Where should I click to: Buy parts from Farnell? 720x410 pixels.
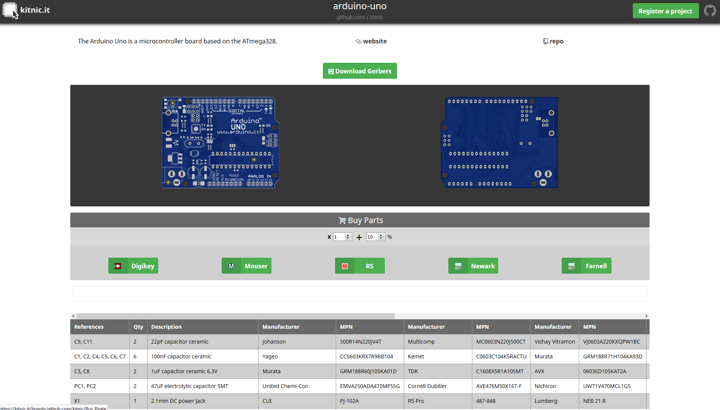[586, 266]
